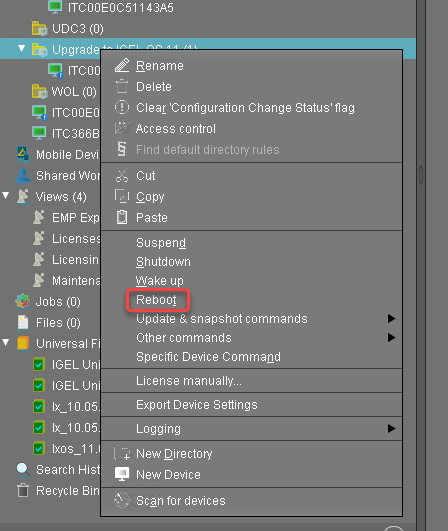
Task: Click the Delete trash can icon
Action: [122, 86]
